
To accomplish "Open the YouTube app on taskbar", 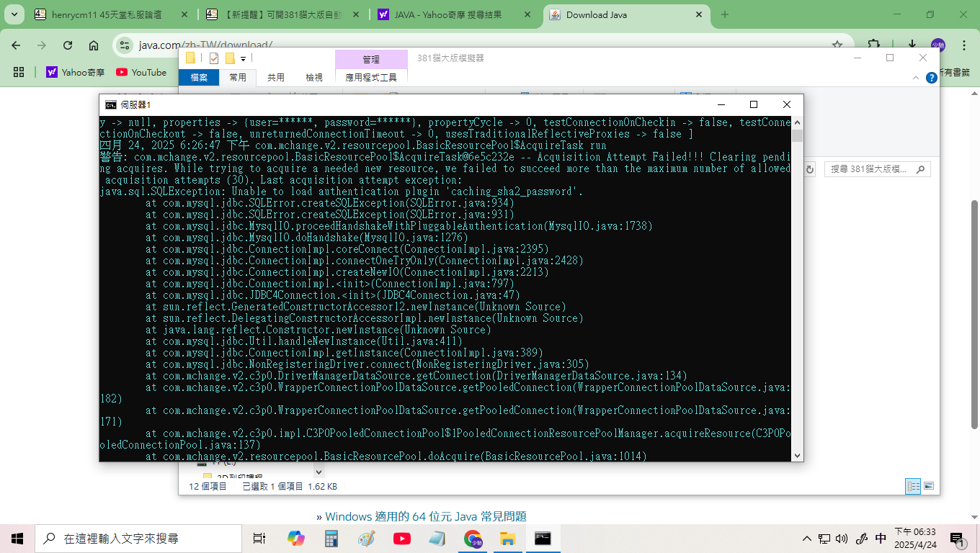I will pyautogui.click(x=402, y=538).
